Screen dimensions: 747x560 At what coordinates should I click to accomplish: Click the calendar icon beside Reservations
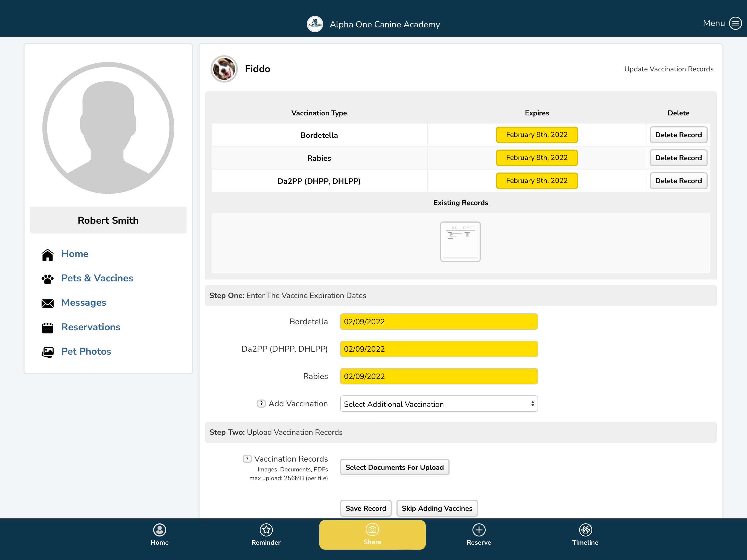point(48,328)
